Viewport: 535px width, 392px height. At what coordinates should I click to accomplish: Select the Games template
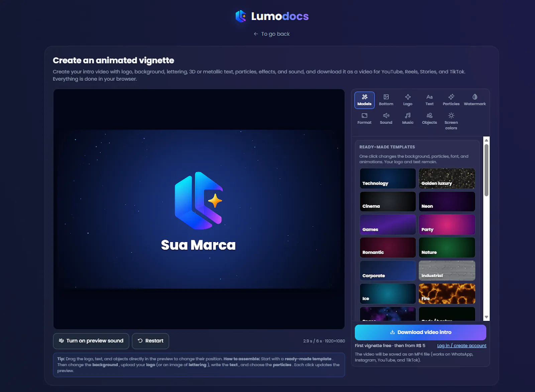[x=388, y=225]
